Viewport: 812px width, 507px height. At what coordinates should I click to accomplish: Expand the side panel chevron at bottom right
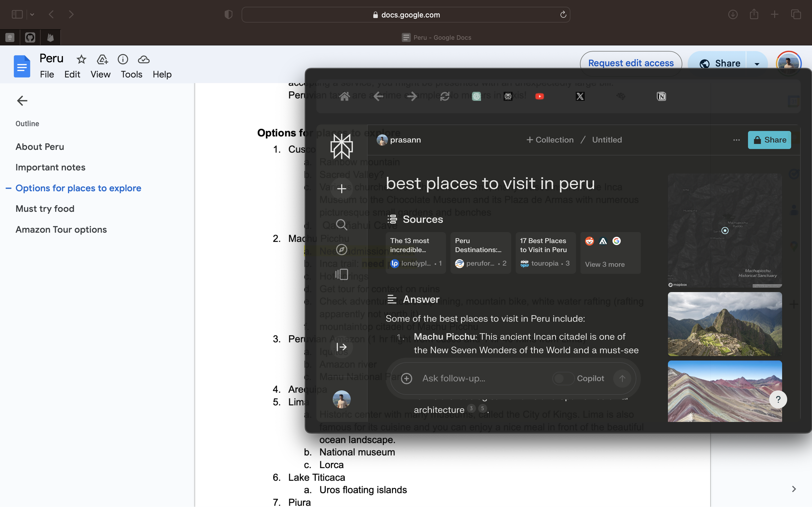point(794,489)
